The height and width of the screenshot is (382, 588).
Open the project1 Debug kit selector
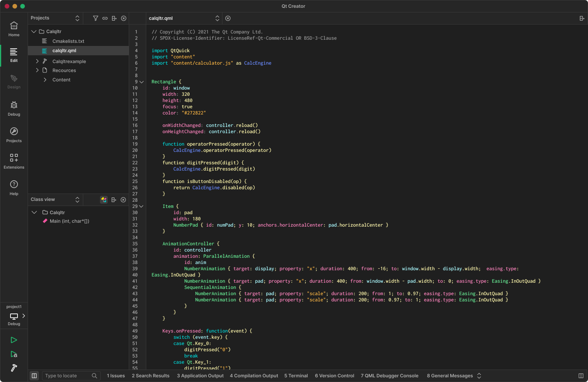[x=14, y=315]
